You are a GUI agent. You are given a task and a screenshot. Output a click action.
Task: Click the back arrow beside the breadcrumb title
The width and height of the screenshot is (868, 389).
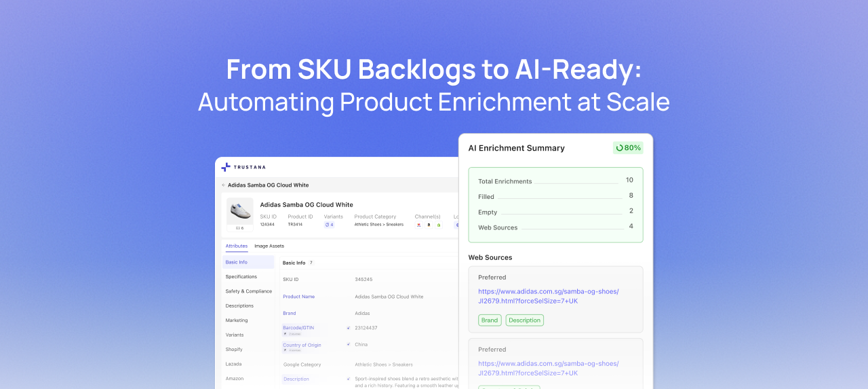point(223,185)
